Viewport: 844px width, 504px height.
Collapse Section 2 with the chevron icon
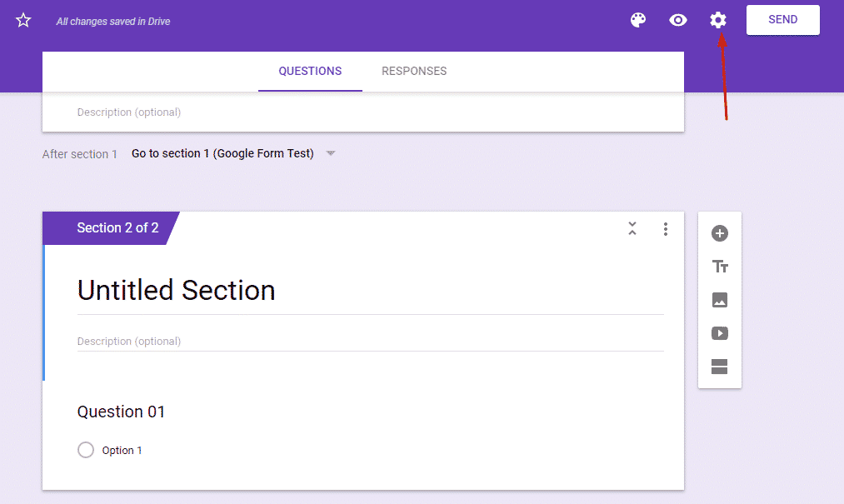632,229
